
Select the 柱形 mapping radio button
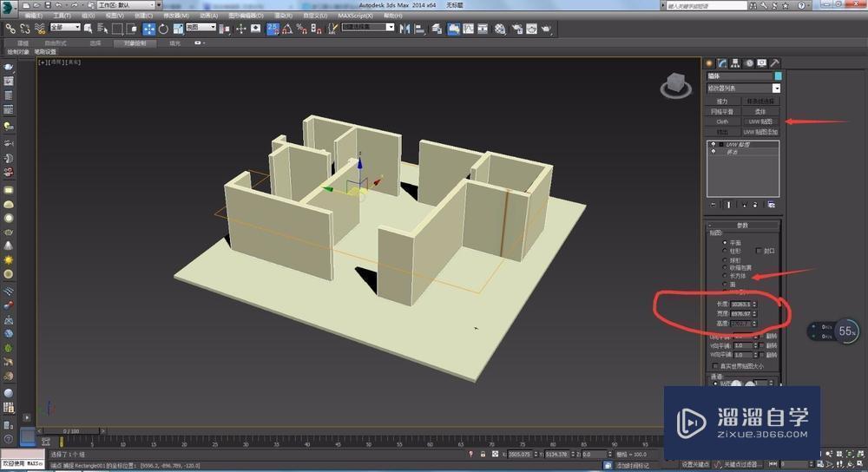pyautogui.click(x=725, y=251)
